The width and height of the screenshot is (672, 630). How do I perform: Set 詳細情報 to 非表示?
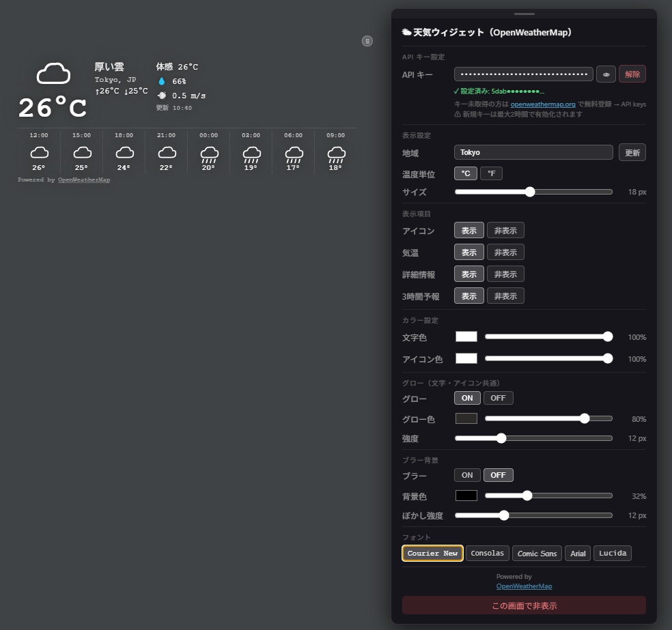pos(506,274)
